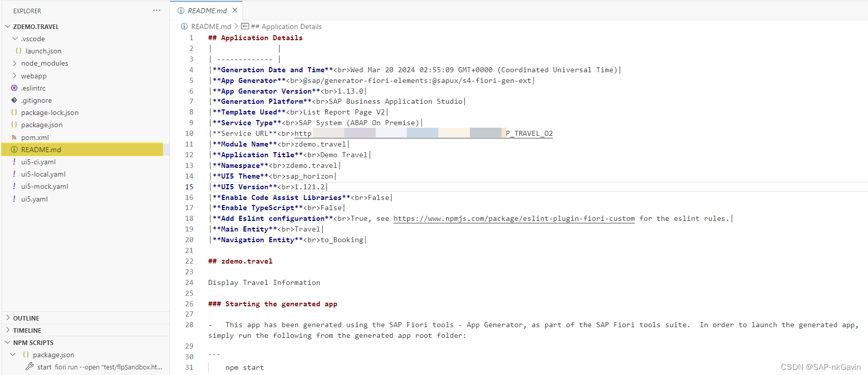The image size is (868, 375).
Task: Click the EXPLORER panel title
Action: coord(27,11)
